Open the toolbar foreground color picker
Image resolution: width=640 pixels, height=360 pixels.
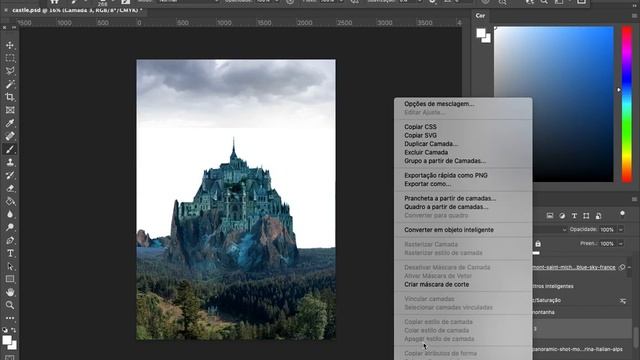[7, 340]
